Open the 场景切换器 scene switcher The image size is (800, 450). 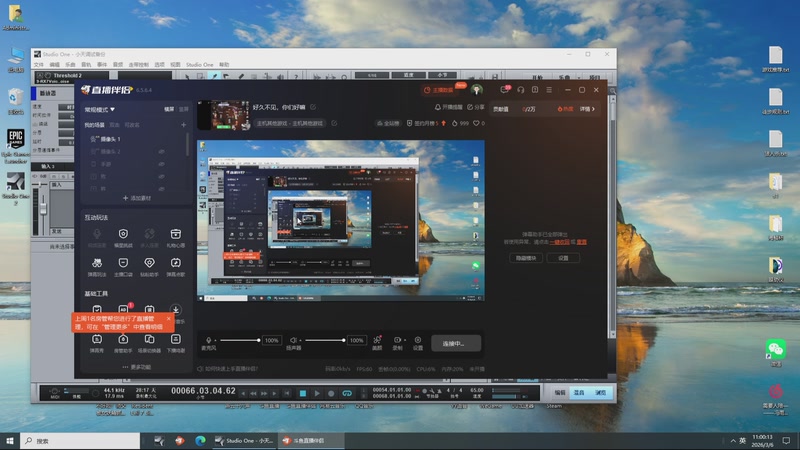(x=149, y=343)
